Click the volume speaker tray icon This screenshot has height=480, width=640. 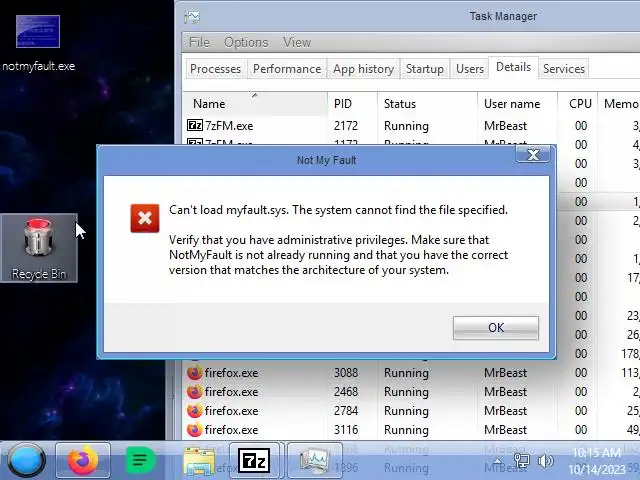tap(545, 461)
